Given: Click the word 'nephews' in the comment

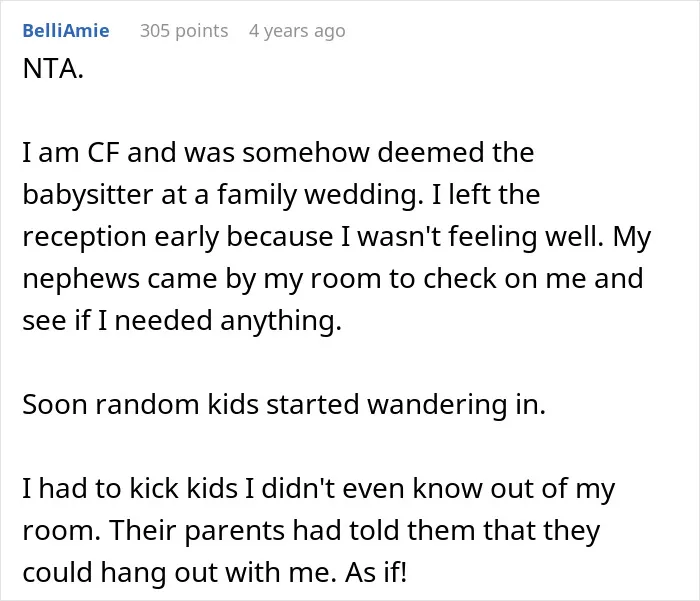Looking at the screenshot, I should click(81, 280).
